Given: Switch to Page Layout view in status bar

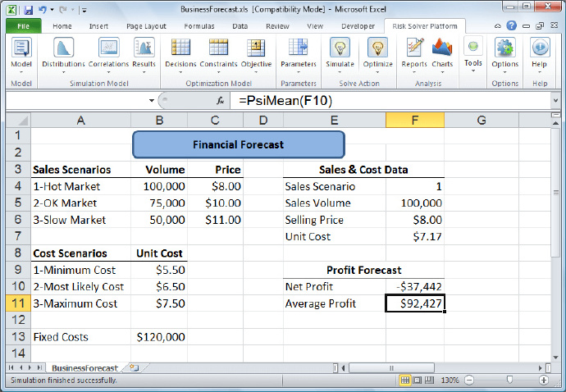Looking at the screenshot, I should point(417,380).
